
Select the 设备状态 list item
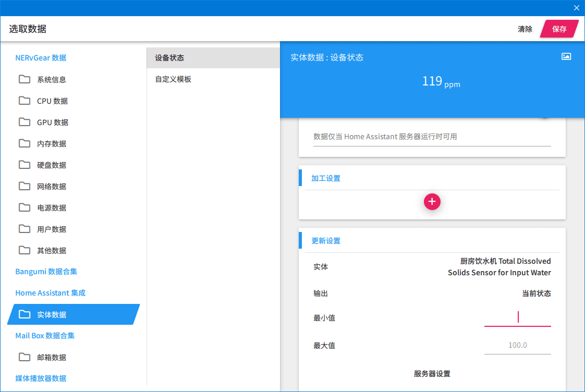[213, 58]
